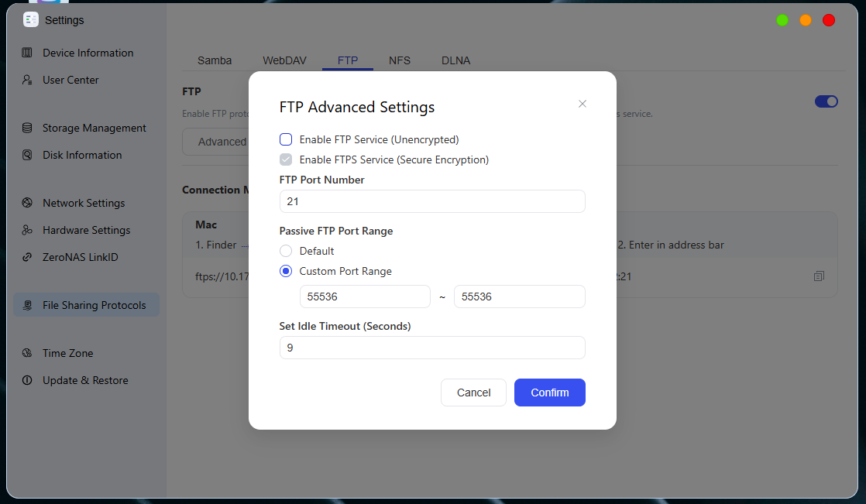Close the FTP Advanced Settings dialog

click(582, 104)
